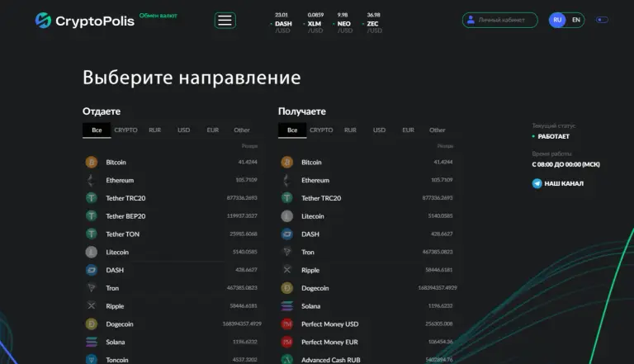
Task: Select Other tab under Получаете
Action: coord(438,130)
